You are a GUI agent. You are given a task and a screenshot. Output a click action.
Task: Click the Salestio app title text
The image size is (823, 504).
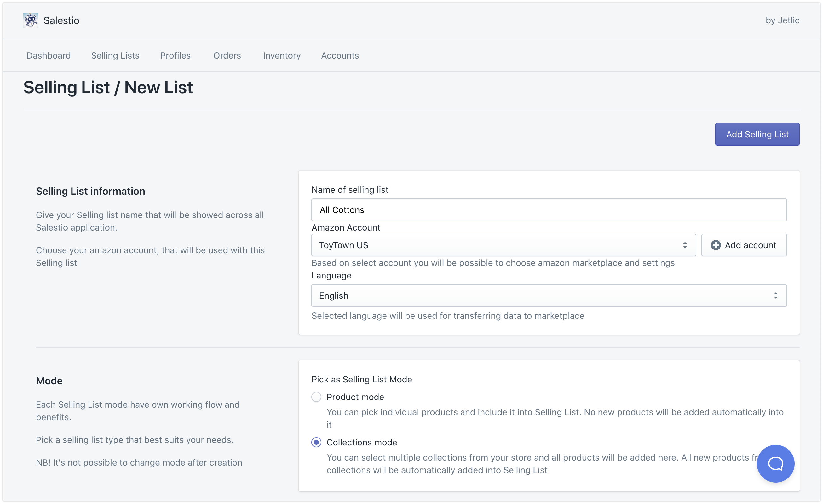pos(61,20)
